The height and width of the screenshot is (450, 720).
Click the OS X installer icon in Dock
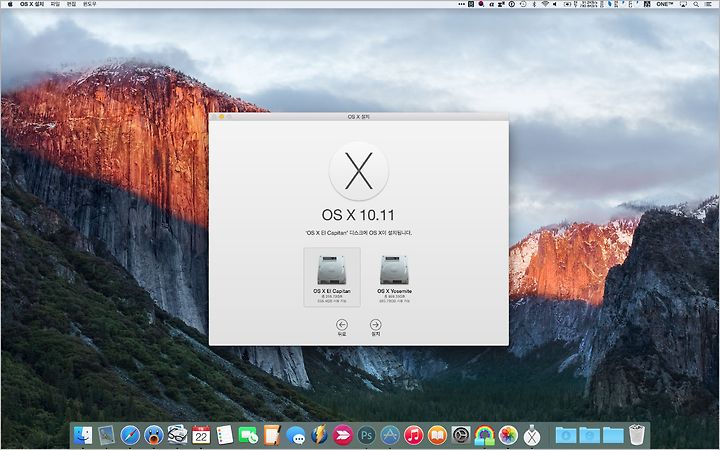[x=532, y=435]
